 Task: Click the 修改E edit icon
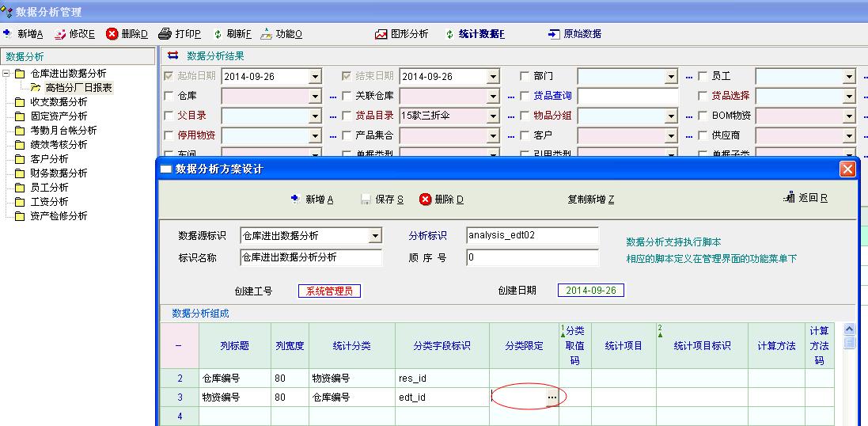60,34
